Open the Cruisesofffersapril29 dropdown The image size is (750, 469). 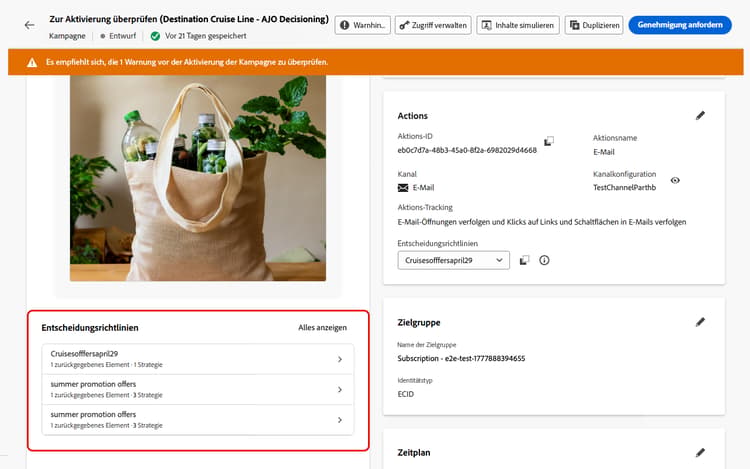[x=453, y=260]
